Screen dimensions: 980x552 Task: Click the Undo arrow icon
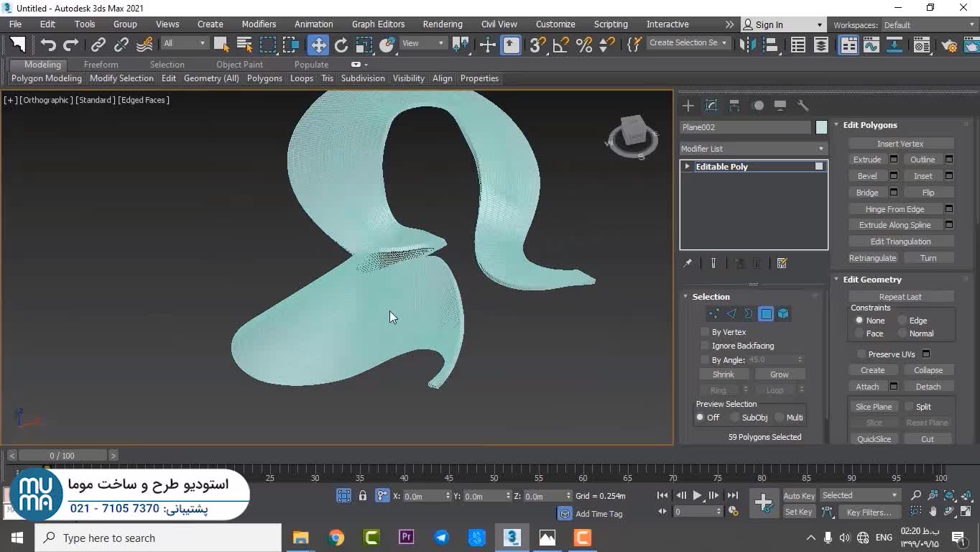tap(48, 45)
